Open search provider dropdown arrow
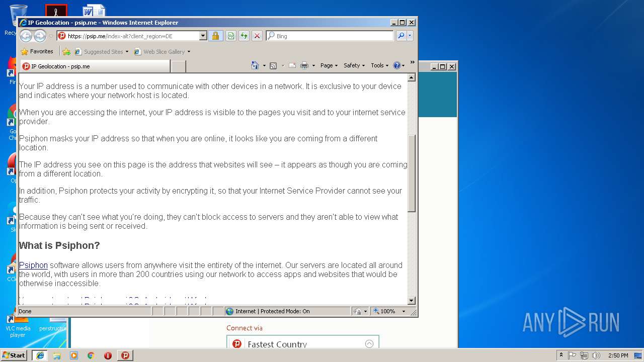The width and height of the screenshot is (644, 362). click(410, 36)
